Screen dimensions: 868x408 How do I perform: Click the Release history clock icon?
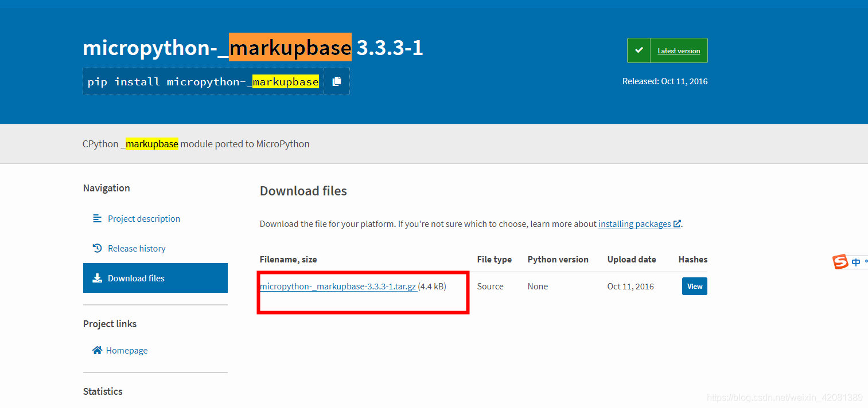[x=97, y=248]
